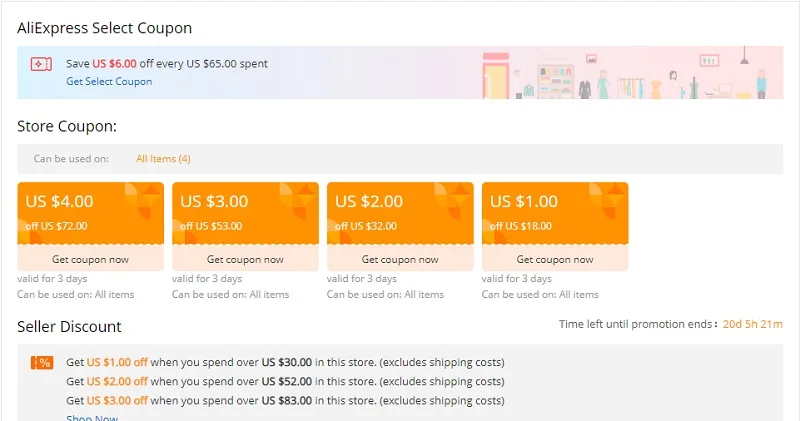Click the Shop Now link

click(x=92, y=417)
